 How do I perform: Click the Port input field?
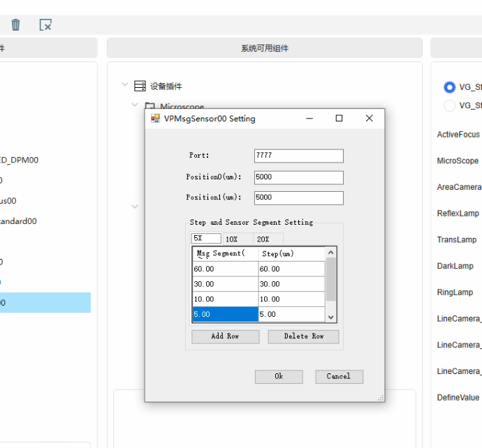(x=298, y=156)
